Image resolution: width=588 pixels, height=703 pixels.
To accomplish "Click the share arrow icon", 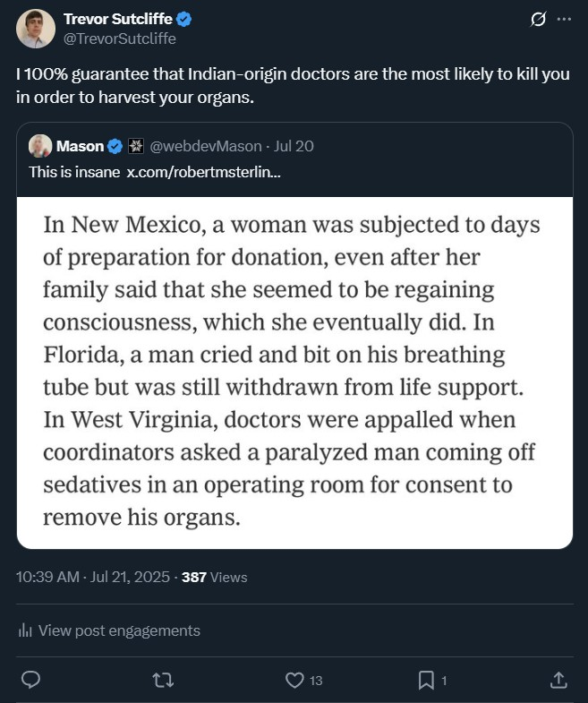I will (558, 680).
